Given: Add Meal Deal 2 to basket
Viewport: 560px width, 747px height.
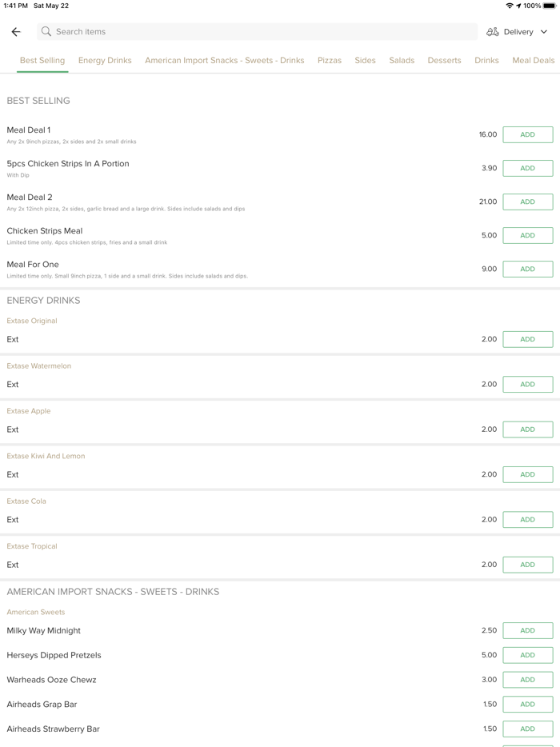Looking at the screenshot, I should pos(527,202).
